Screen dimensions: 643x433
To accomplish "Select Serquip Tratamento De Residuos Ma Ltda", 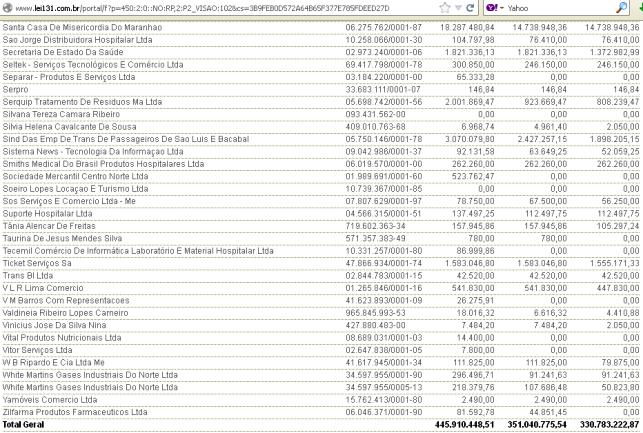I will pos(82,102).
